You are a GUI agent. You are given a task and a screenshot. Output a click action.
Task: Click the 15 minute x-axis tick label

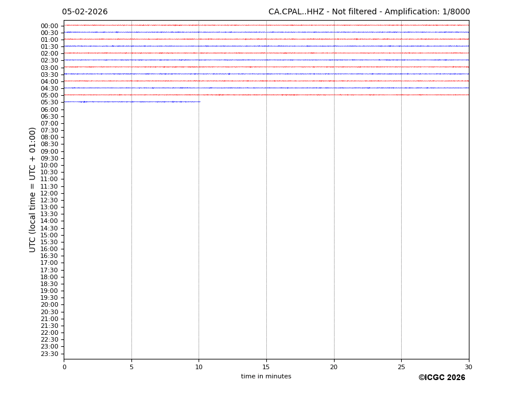click(x=266, y=367)
